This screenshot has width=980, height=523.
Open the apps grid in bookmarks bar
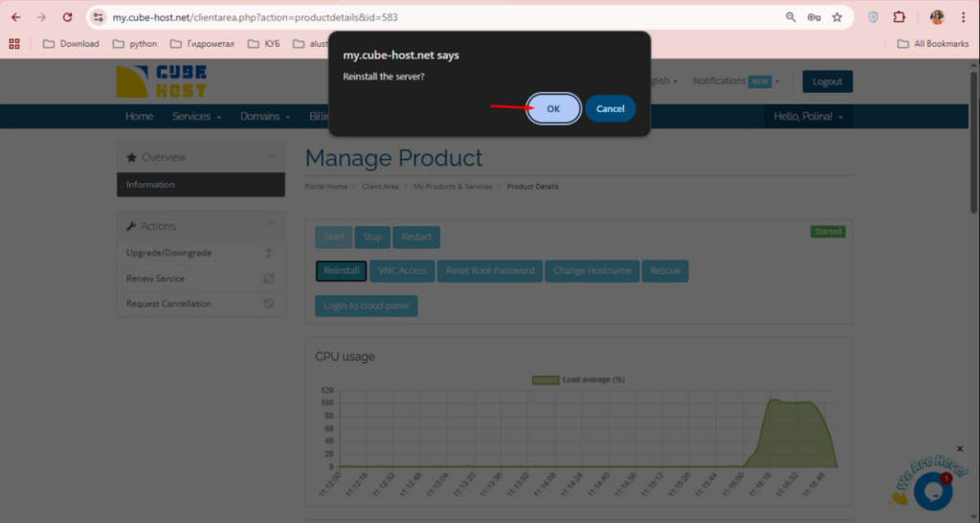14,43
